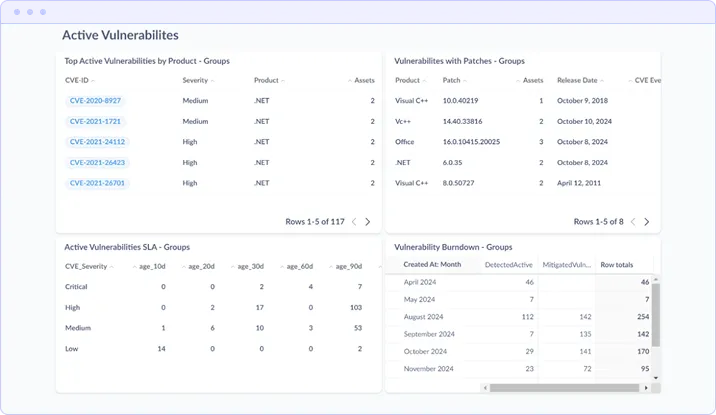
Task: Click patch version 16.0.10415.20025
Action: 471,142
